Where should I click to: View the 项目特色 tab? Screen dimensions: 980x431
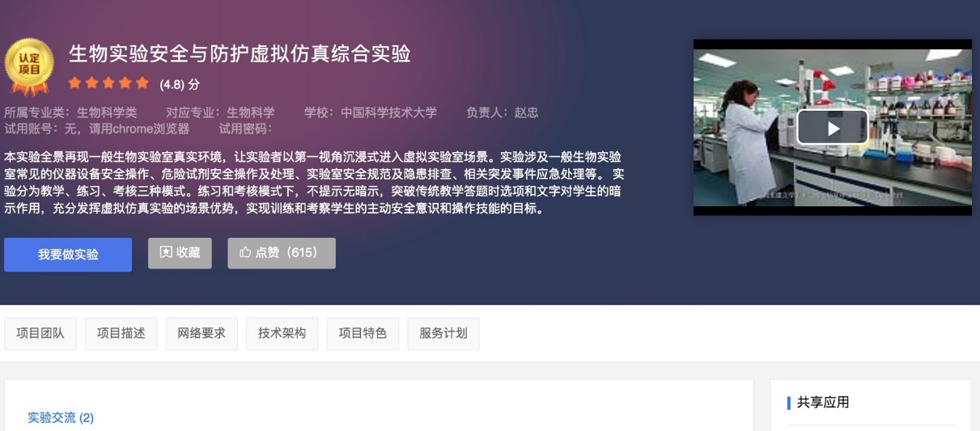(363, 333)
